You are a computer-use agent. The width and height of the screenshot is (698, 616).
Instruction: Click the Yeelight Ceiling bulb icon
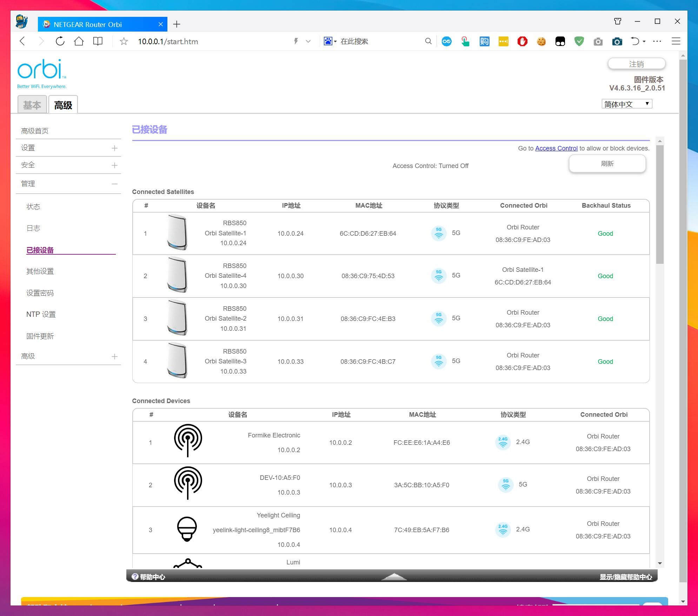pyautogui.click(x=187, y=529)
